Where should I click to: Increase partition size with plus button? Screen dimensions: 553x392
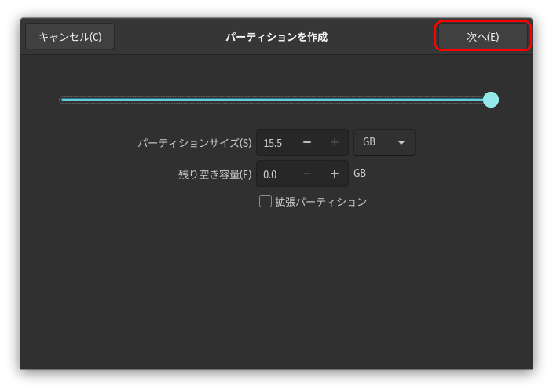coord(335,142)
